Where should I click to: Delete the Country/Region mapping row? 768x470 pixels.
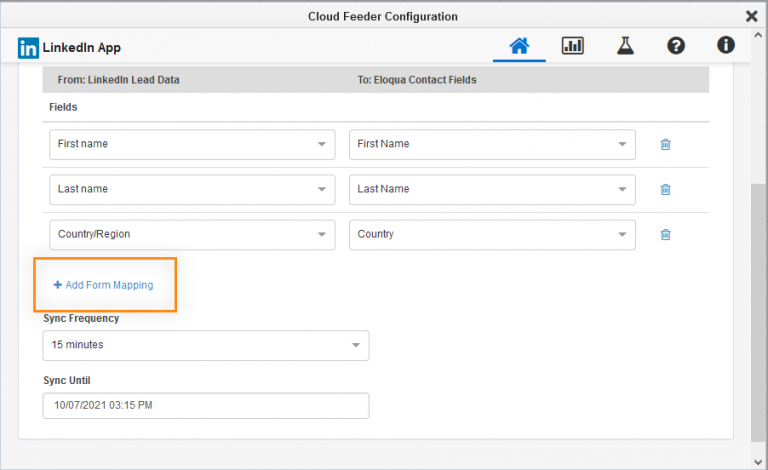pyautogui.click(x=666, y=235)
